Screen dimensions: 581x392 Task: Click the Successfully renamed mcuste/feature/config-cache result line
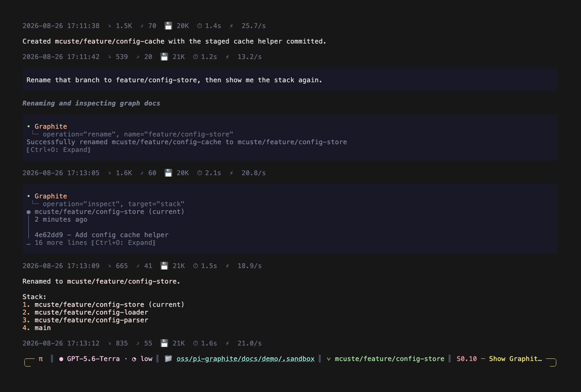187,142
